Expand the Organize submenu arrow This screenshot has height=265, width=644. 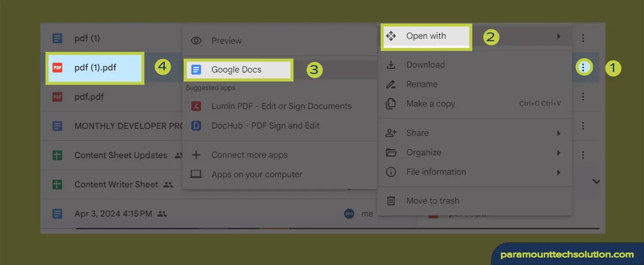(x=559, y=153)
